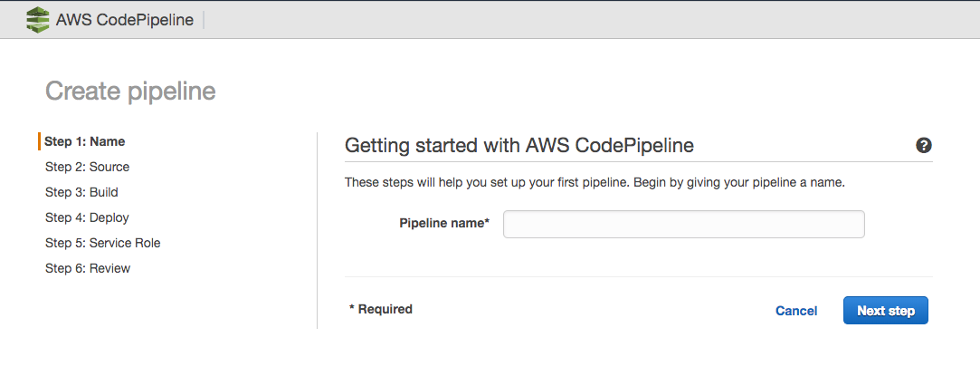Focus the Pipeline name input field
This screenshot has width=980, height=376.
[684, 224]
